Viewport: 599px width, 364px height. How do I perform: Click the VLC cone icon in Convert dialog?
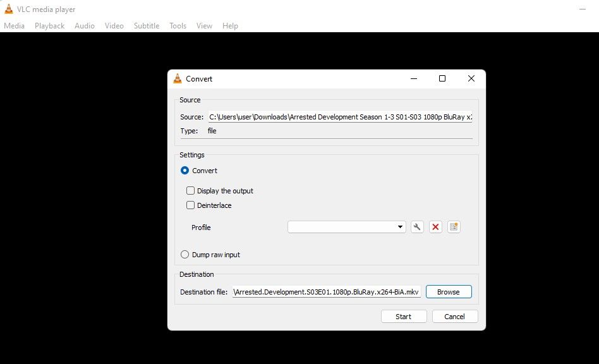coord(179,78)
